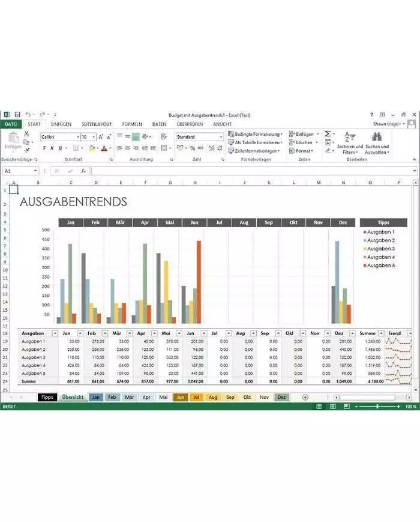Click the insert function fx icon
The height and width of the screenshot is (522, 420).
[x=83, y=171]
